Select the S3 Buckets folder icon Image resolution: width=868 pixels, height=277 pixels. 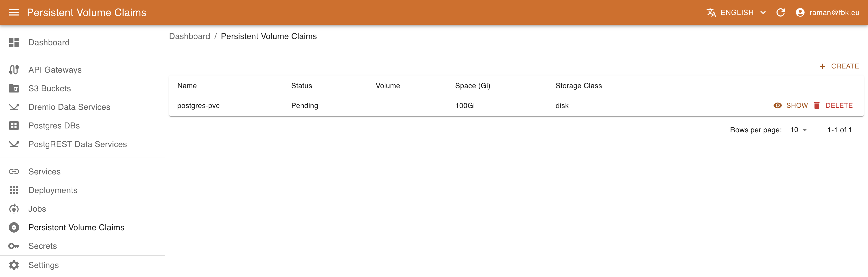[14, 88]
